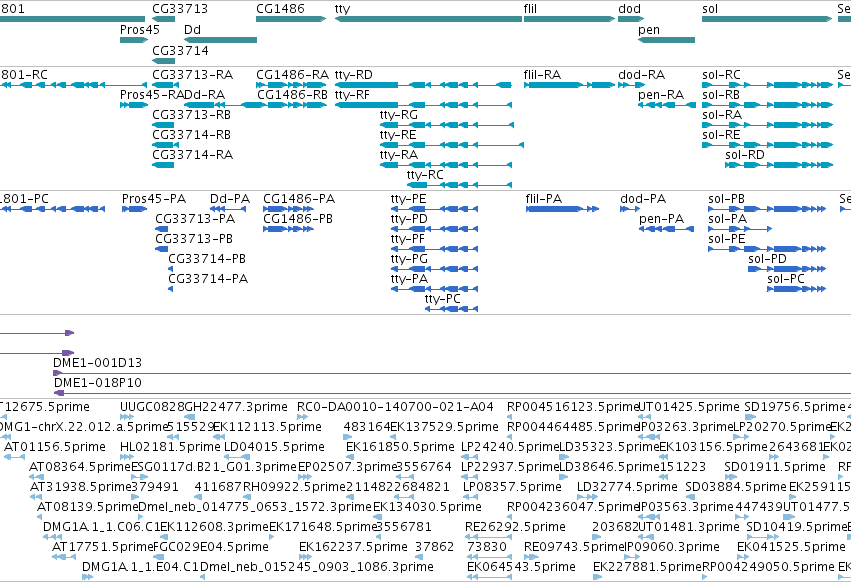Select EST label LD32774.5prime
This screenshot has height=582, width=851.
pos(627,486)
